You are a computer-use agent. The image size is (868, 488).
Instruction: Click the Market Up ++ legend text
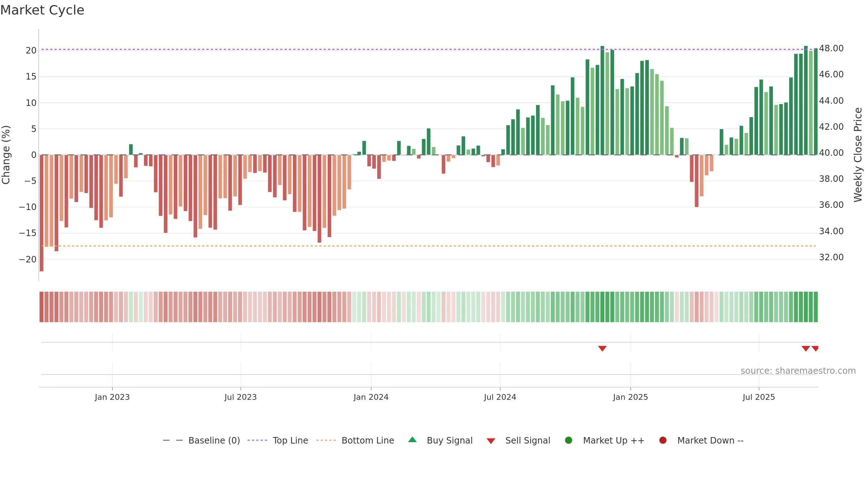coord(614,440)
